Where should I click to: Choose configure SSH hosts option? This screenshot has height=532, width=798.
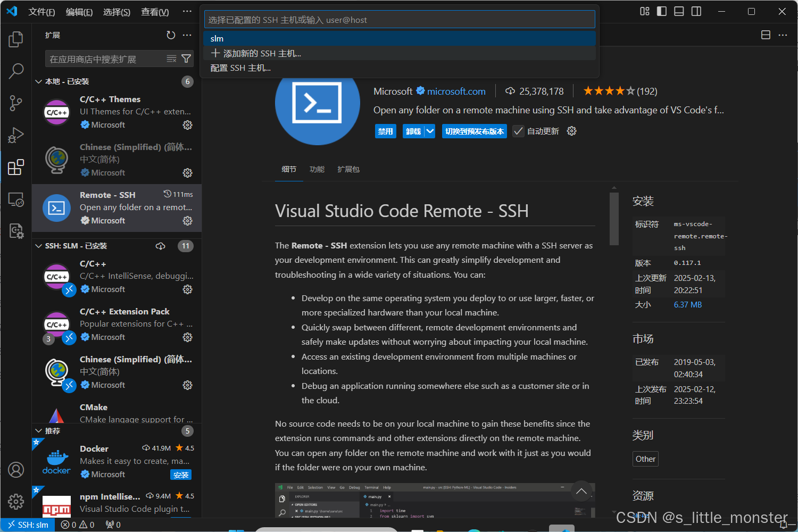400,68
